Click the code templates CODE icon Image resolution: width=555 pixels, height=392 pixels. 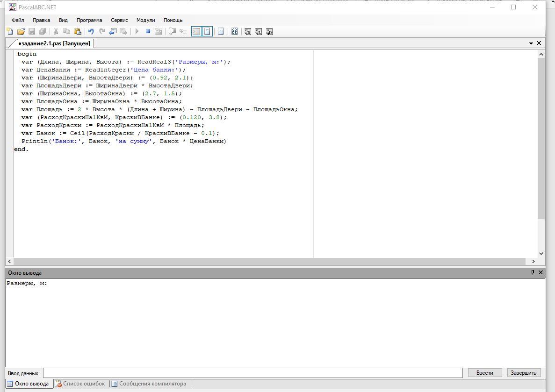(234, 31)
